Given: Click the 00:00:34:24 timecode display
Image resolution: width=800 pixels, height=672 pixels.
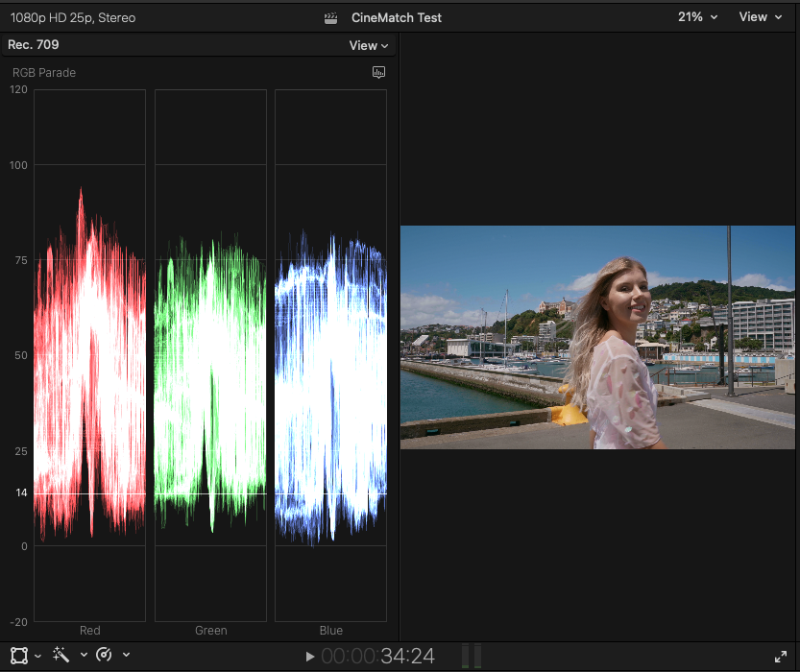Looking at the screenshot, I should [x=377, y=657].
